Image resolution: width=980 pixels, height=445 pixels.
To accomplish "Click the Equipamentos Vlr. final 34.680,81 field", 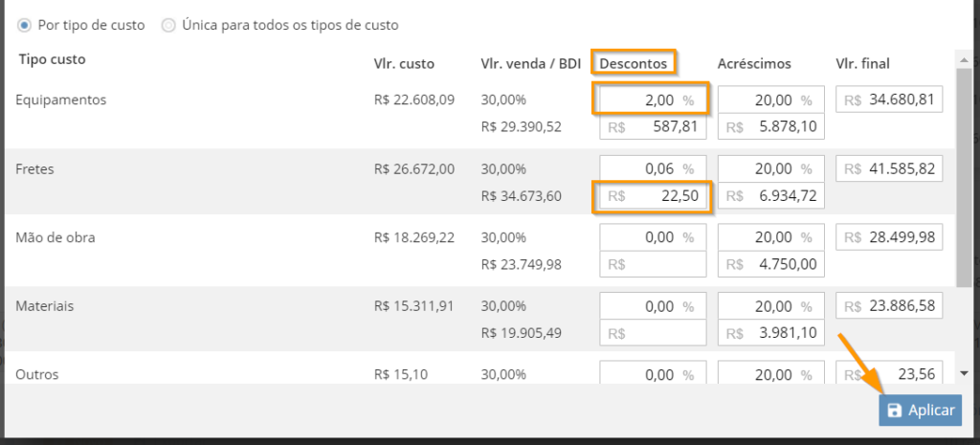I will [x=889, y=100].
